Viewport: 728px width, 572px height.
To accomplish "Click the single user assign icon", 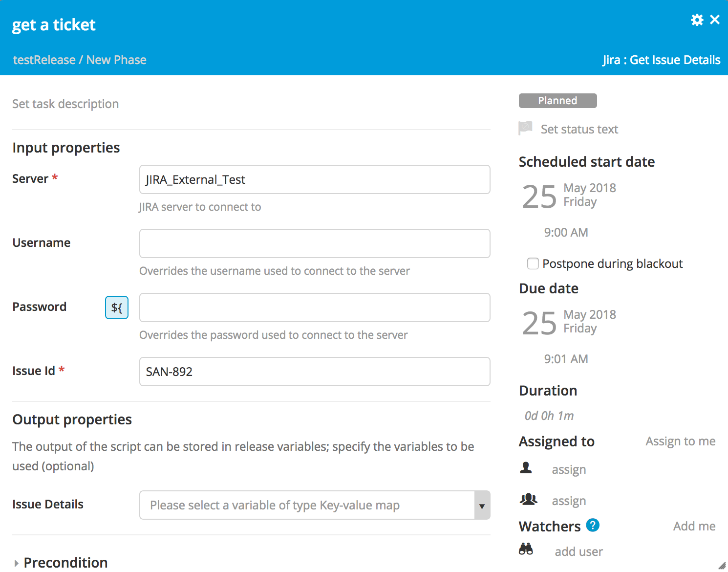I will (x=526, y=468).
